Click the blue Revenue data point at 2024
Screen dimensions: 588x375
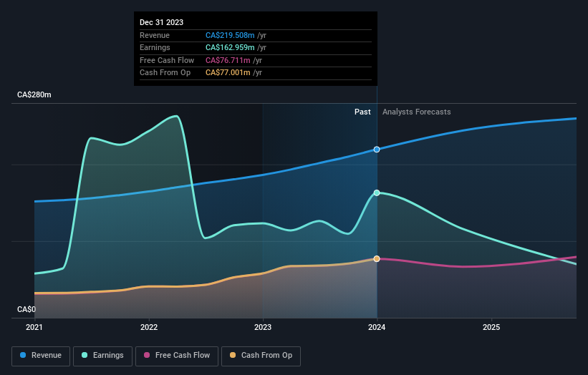coord(377,150)
